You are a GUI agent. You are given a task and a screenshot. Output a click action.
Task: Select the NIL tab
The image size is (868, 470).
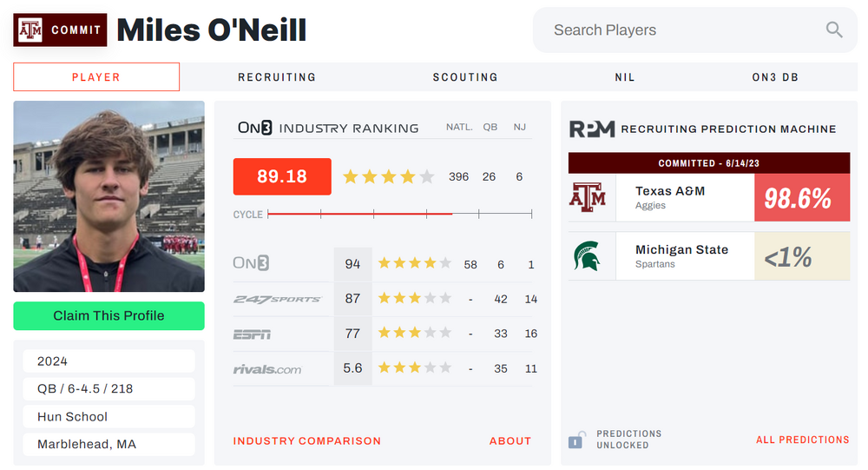pyautogui.click(x=625, y=77)
